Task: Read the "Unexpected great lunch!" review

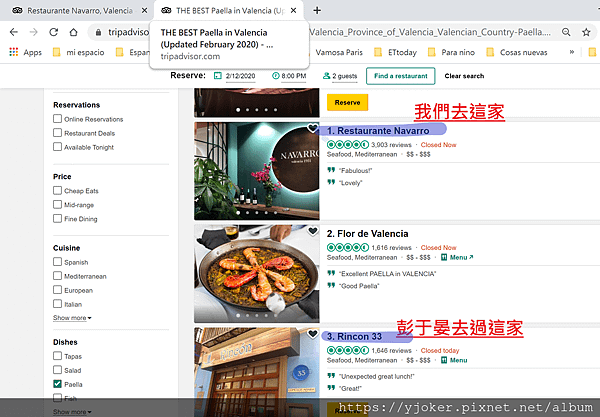Action: click(x=377, y=376)
